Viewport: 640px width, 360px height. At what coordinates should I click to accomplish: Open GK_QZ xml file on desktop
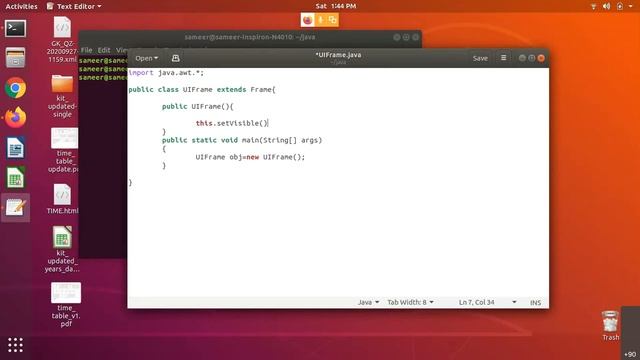pyautogui.click(x=62, y=40)
